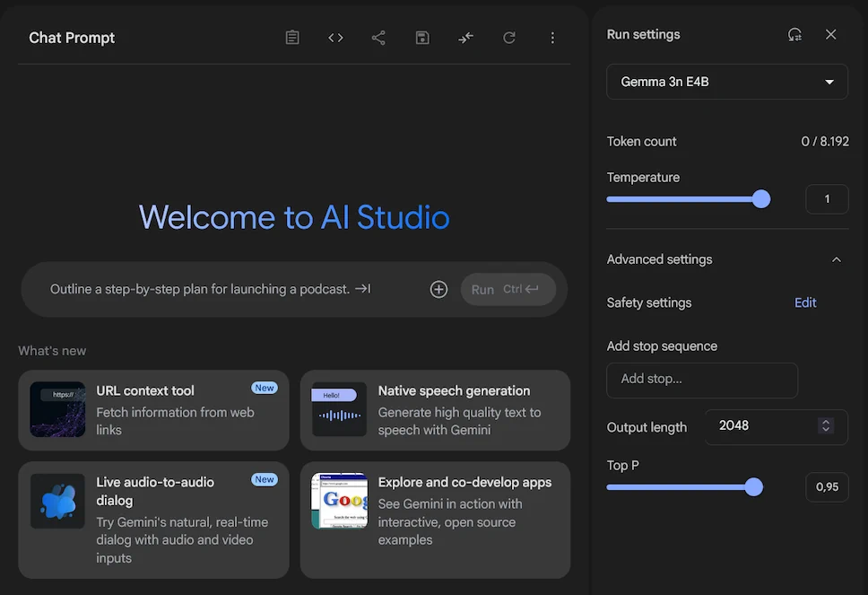The image size is (868, 595).
Task: Click the Token count value 0 / 8.192
Action: [x=825, y=141]
